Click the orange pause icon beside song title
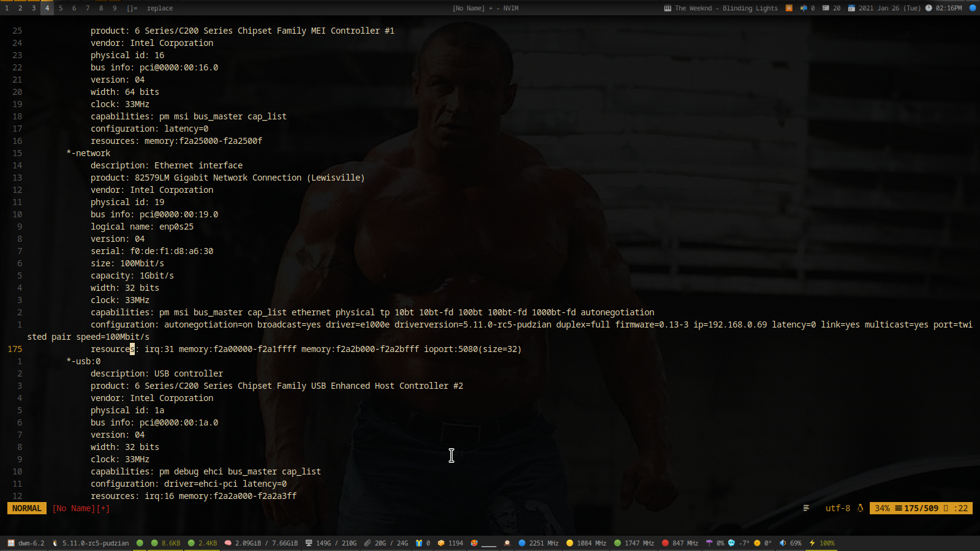980x551 pixels. coord(789,8)
